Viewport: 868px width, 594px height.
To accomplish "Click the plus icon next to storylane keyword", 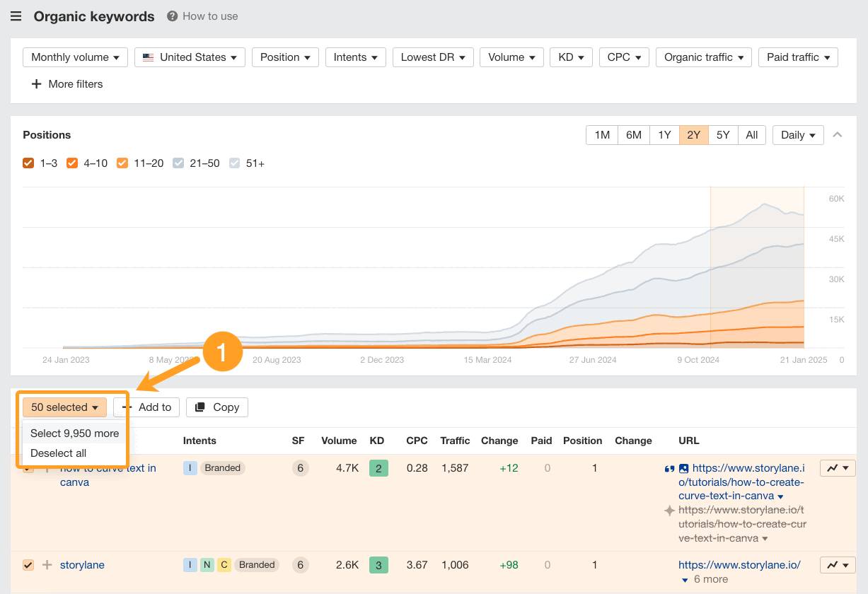I will click(47, 565).
